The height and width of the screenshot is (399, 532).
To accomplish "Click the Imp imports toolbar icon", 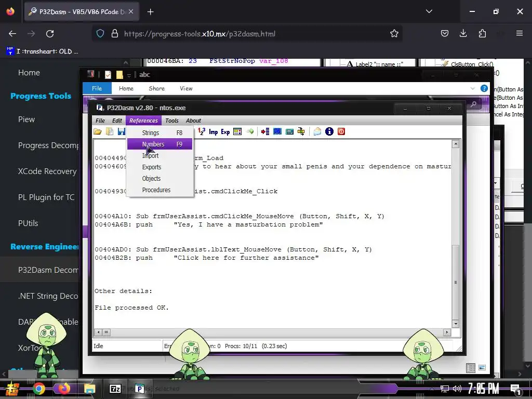I will pos(214,131).
